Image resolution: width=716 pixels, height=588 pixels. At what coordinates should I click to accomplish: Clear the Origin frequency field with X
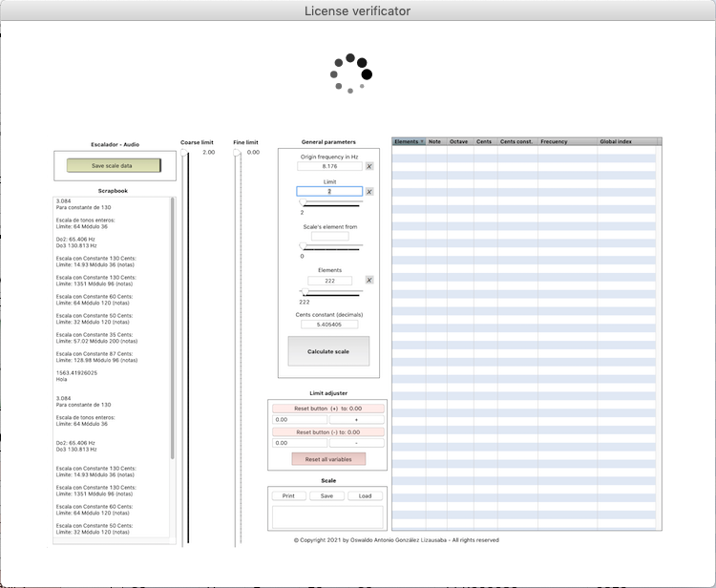pos(369,166)
